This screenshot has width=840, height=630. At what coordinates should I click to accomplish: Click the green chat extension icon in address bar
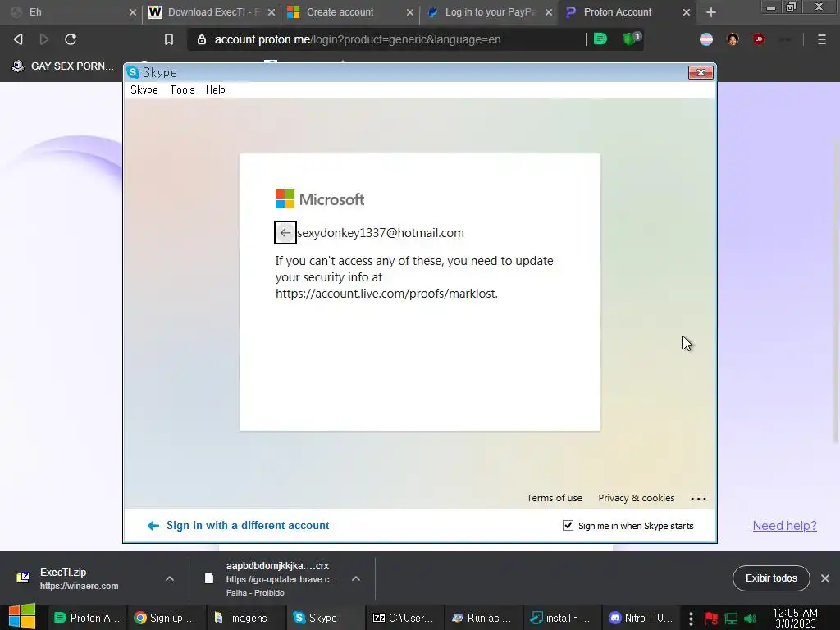click(600, 39)
